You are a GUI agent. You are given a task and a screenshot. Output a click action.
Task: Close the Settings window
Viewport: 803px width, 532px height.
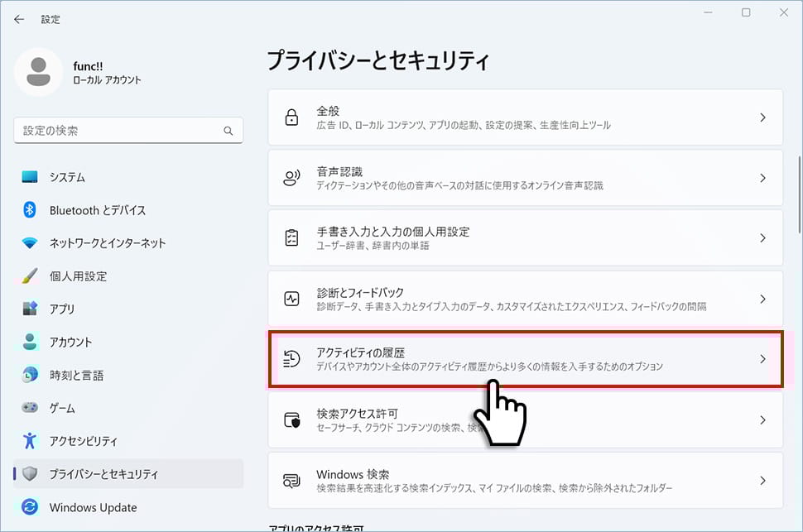click(x=784, y=12)
